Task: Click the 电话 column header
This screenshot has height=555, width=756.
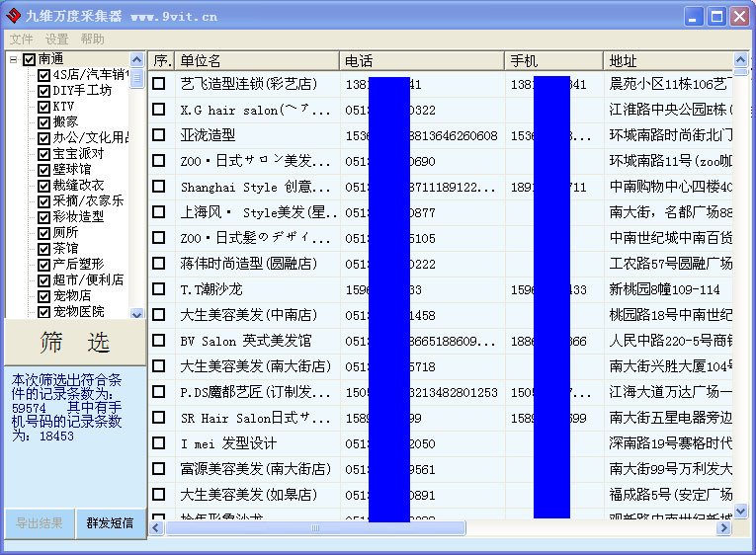Action: tap(421, 61)
